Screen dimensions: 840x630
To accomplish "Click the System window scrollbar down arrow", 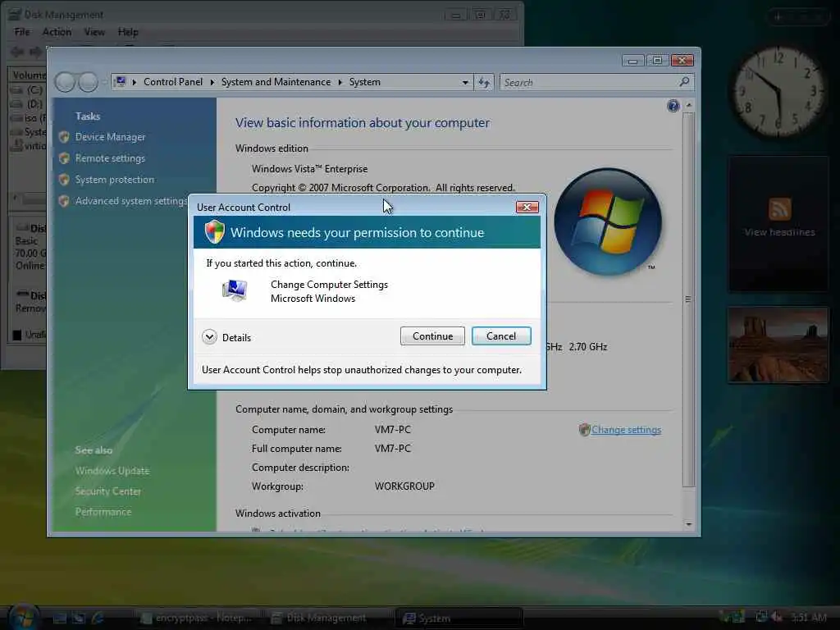I will pos(689,524).
